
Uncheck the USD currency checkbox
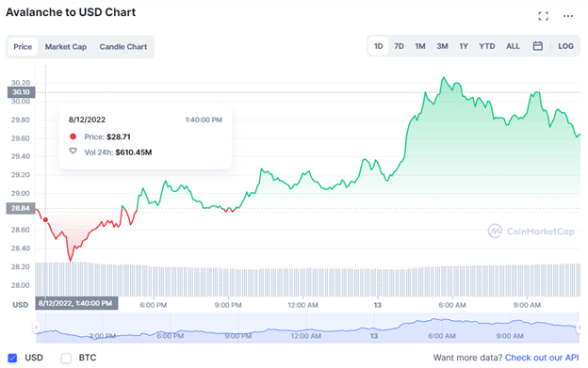pos(12,358)
